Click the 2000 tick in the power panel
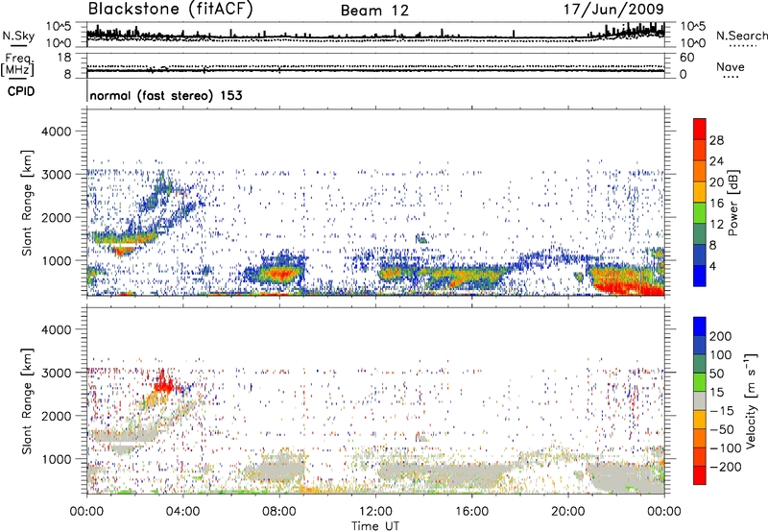Screen dimensions: 768x532 (x=57, y=217)
